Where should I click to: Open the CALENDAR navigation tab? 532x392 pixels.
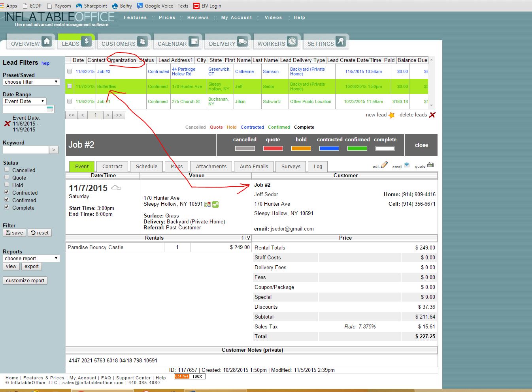pos(178,42)
